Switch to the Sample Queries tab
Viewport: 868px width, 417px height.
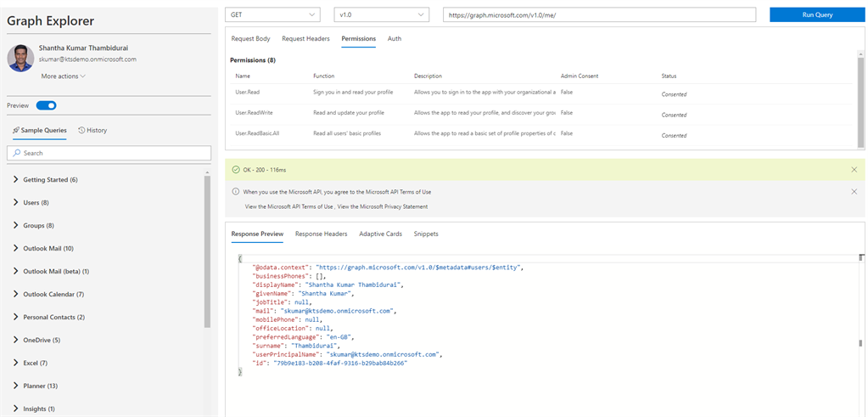pos(40,130)
